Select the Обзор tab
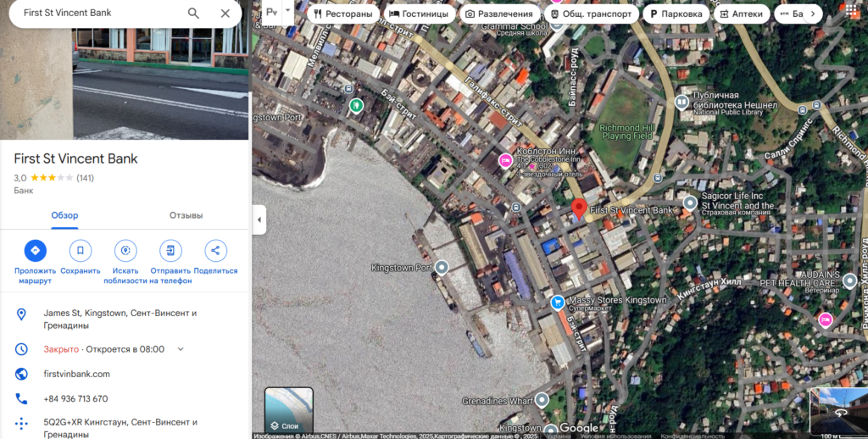Image resolution: width=868 pixels, height=439 pixels. point(64,215)
